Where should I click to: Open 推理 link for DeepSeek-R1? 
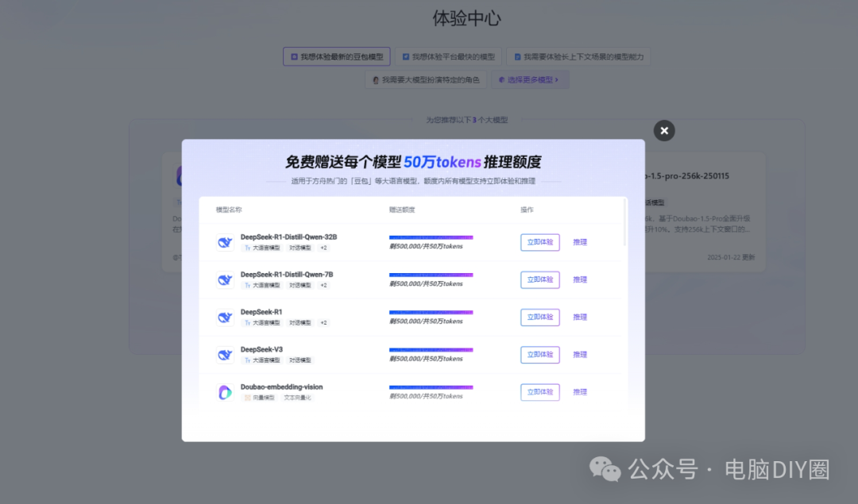580,317
